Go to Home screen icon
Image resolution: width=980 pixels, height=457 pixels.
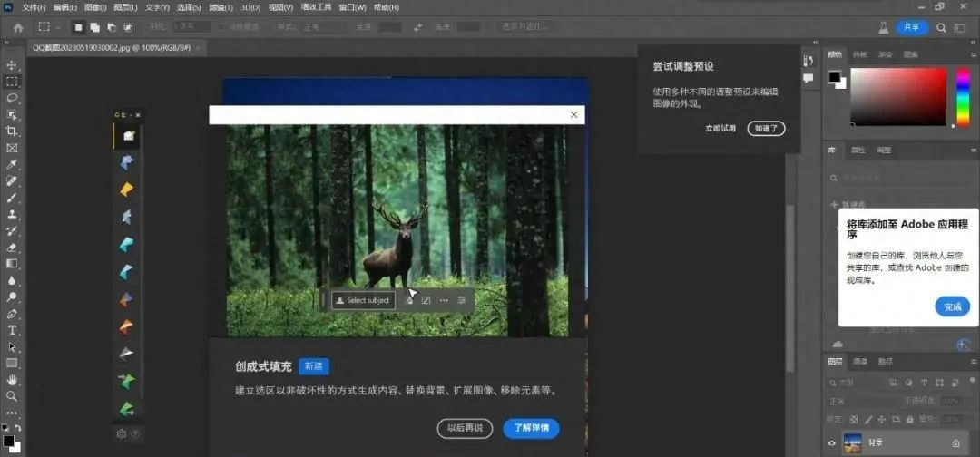[x=18, y=27]
